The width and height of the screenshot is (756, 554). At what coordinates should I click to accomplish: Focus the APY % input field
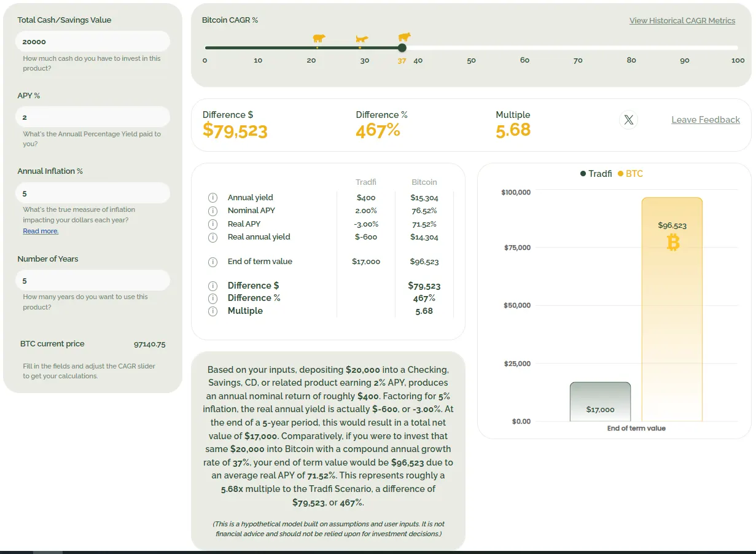[93, 117]
